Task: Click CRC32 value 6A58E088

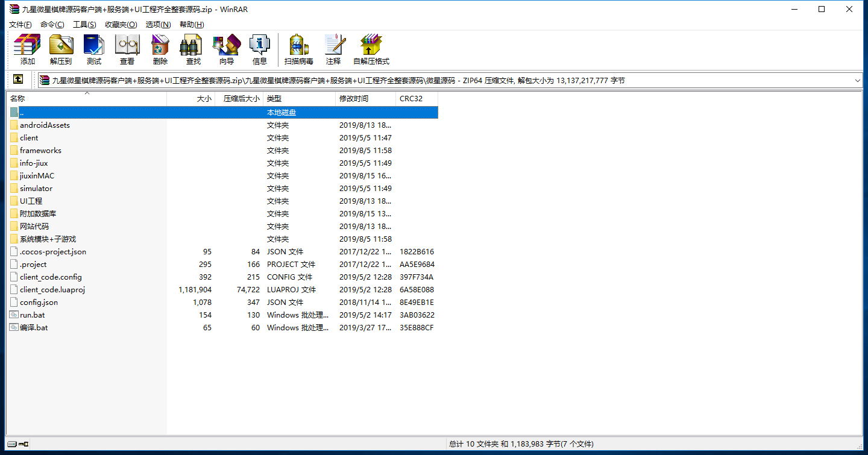Action: point(417,290)
